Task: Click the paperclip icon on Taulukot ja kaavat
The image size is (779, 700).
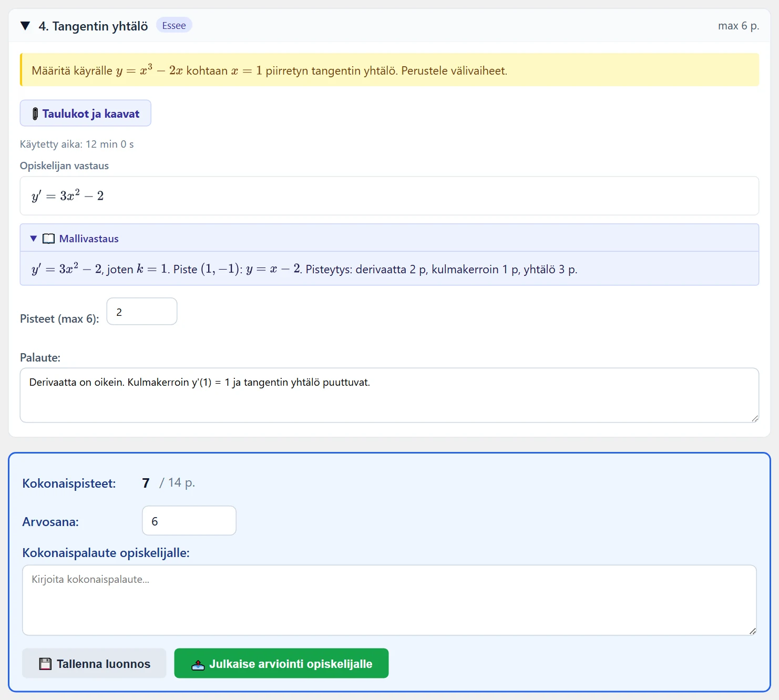Action: [x=35, y=114]
